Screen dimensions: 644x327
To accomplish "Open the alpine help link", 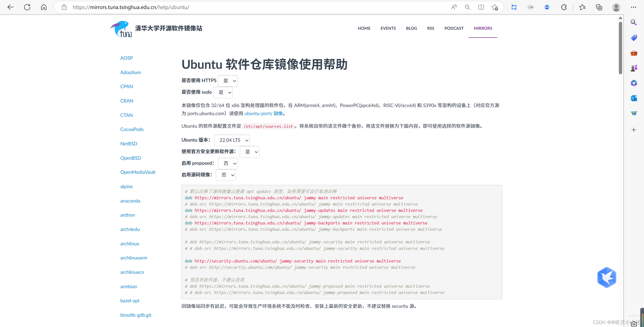I will pyautogui.click(x=127, y=187).
